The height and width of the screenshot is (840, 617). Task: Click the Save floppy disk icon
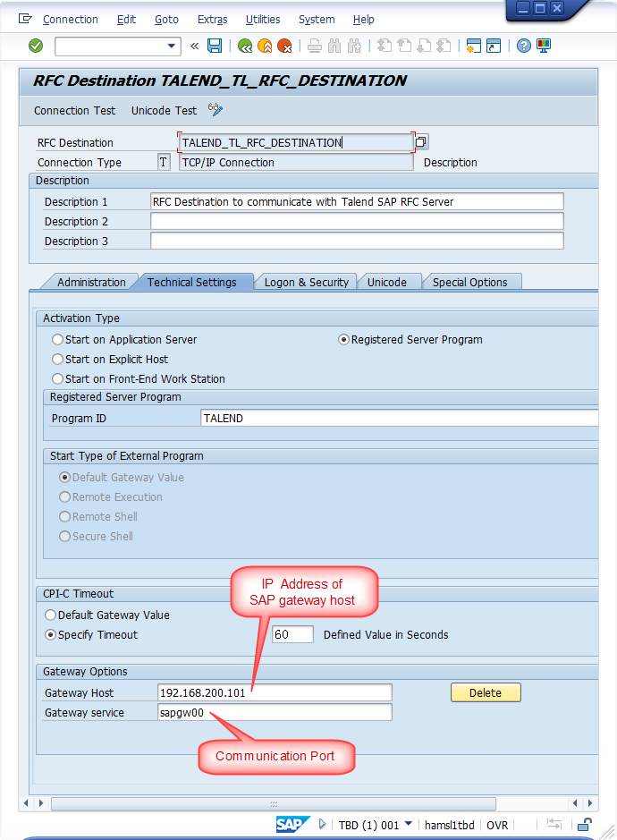[215, 47]
